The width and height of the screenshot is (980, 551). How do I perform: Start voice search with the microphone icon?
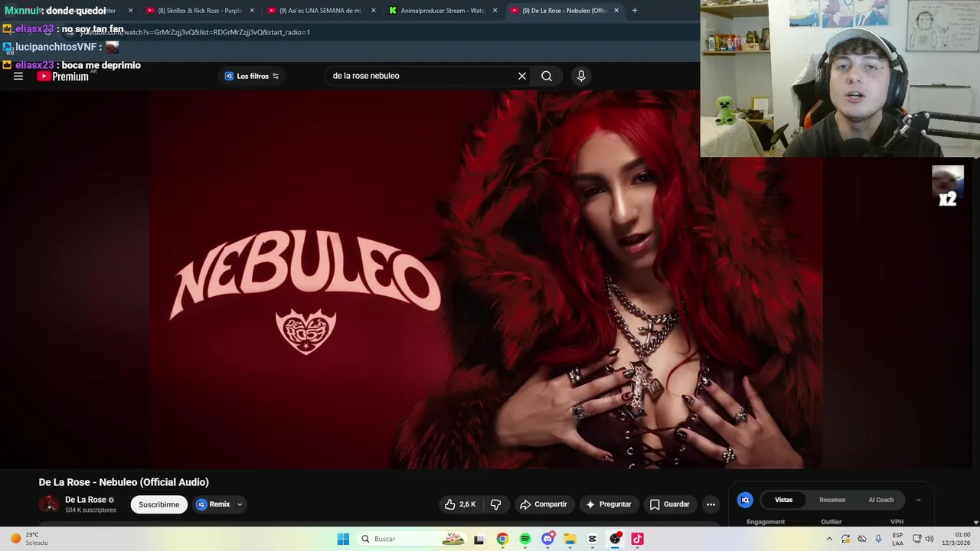coord(581,76)
